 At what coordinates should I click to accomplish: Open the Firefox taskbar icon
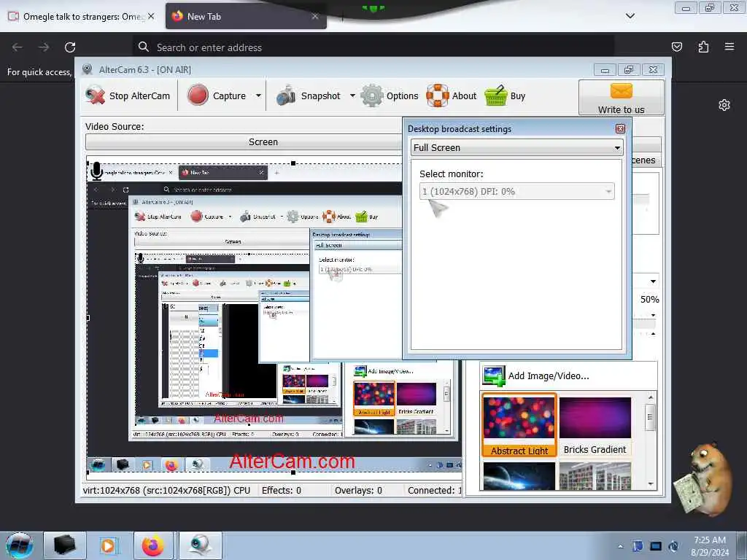tap(153, 545)
